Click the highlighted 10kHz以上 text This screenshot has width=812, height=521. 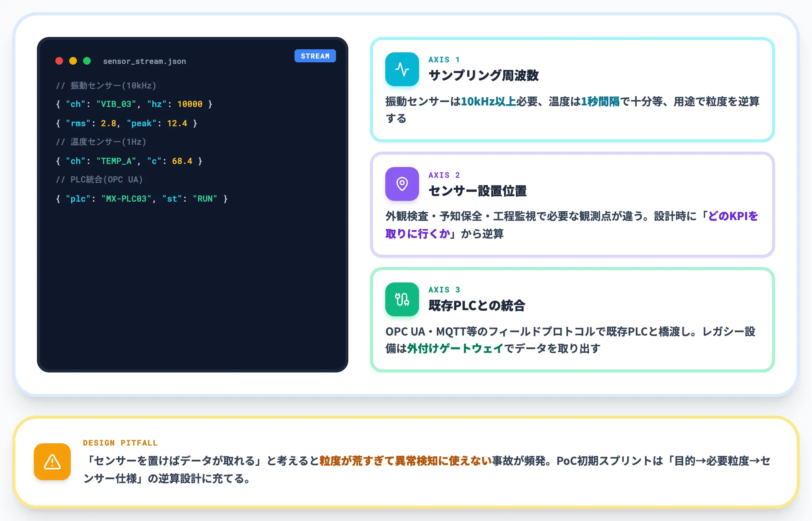coord(488,102)
